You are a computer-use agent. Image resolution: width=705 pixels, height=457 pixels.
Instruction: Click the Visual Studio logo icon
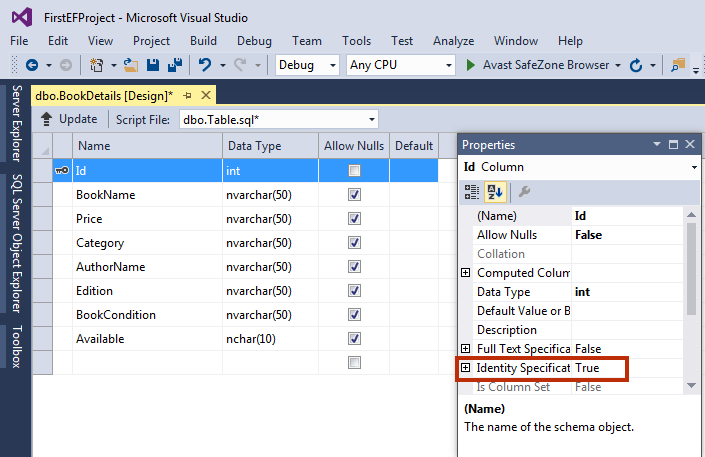click(22, 18)
